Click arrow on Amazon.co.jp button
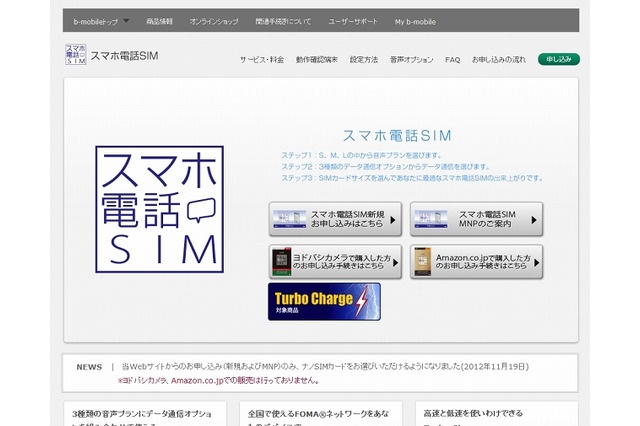 coord(536,263)
